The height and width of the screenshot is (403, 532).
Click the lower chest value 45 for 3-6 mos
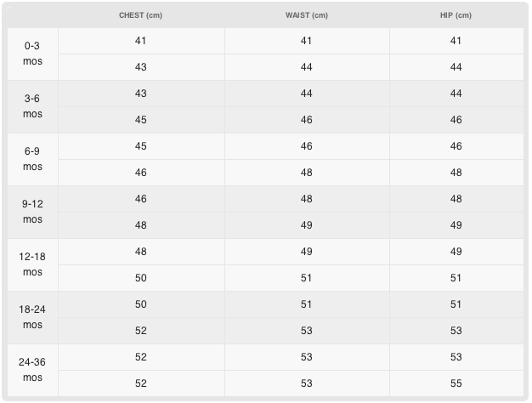140,120
